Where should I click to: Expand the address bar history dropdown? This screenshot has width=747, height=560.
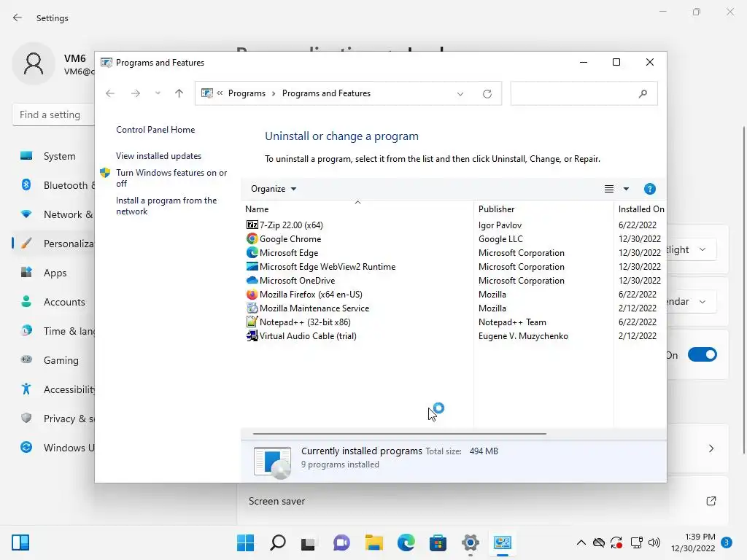(x=460, y=94)
